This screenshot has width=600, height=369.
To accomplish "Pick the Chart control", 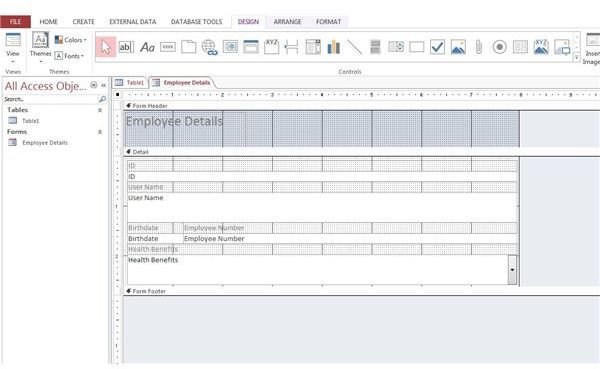I will [x=334, y=47].
